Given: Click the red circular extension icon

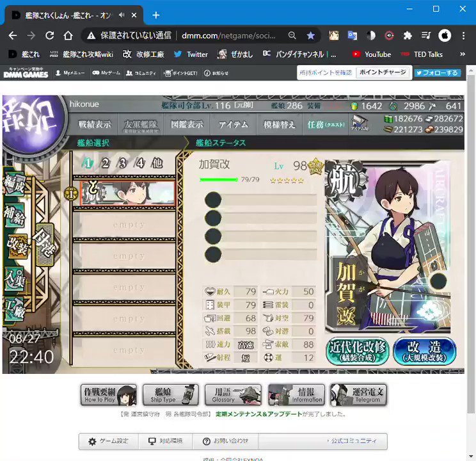Looking at the screenshot, I should pos(389,36).
